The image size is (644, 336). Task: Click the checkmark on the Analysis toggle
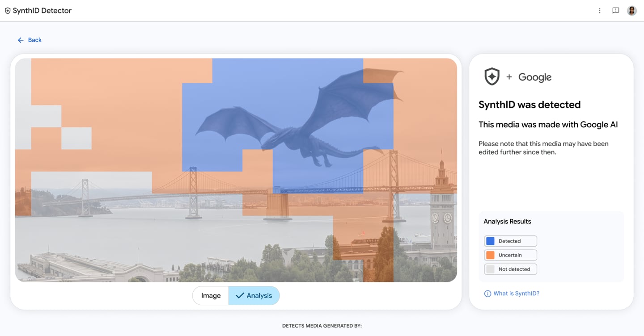[240, 295]
